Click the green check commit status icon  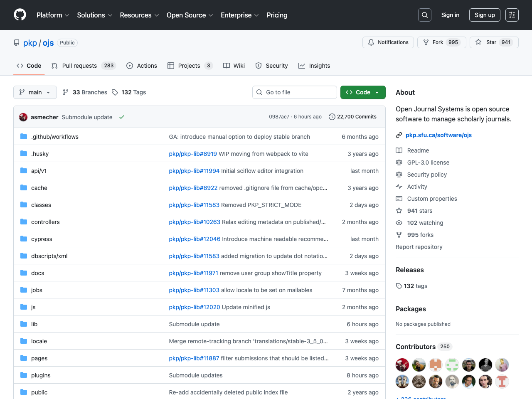(122, 117)
